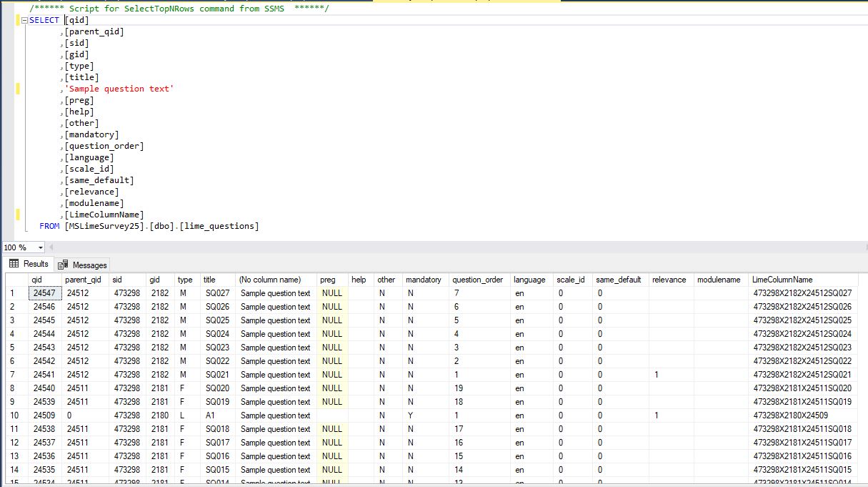868x487 pixels.
Task: Click the question_order column header
Action: (477, 280)
